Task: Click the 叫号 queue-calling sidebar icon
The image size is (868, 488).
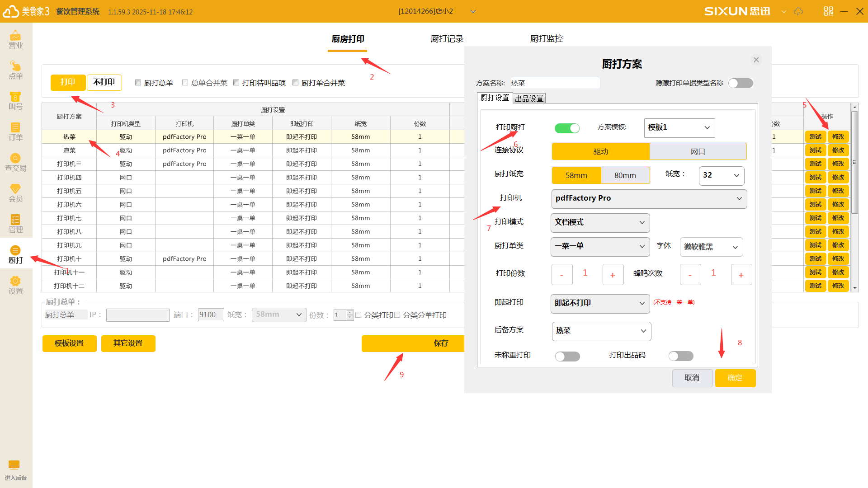Action: [15, 101]
